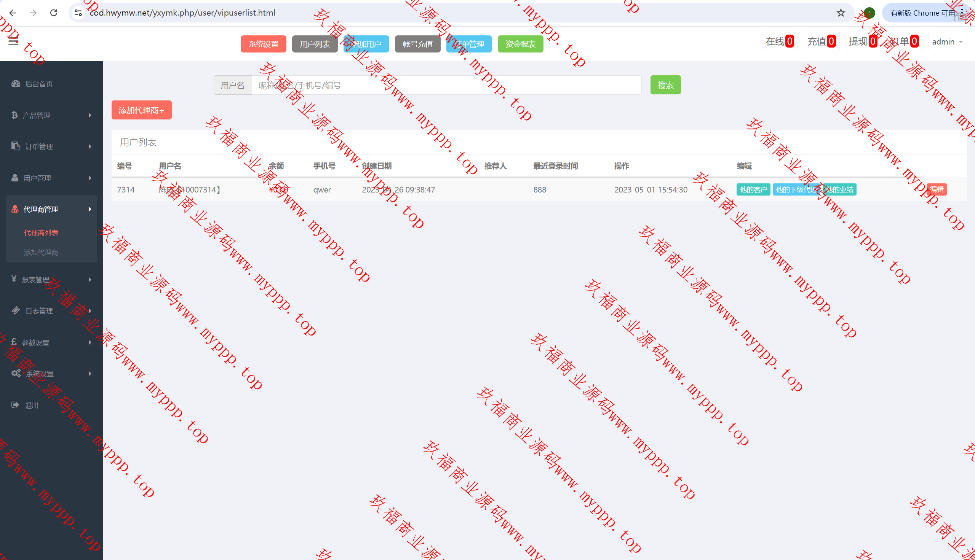
Task: Click the dashboard icon next to 后台首页
Action: click(x=15, y=83)
